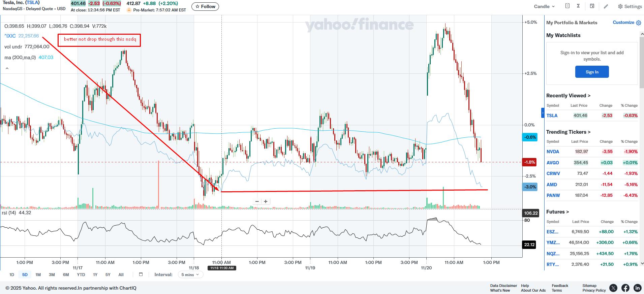This screenshot has width=644, height=294.
Task: Open the custom date range calendar icon
Action: point(141,274)
